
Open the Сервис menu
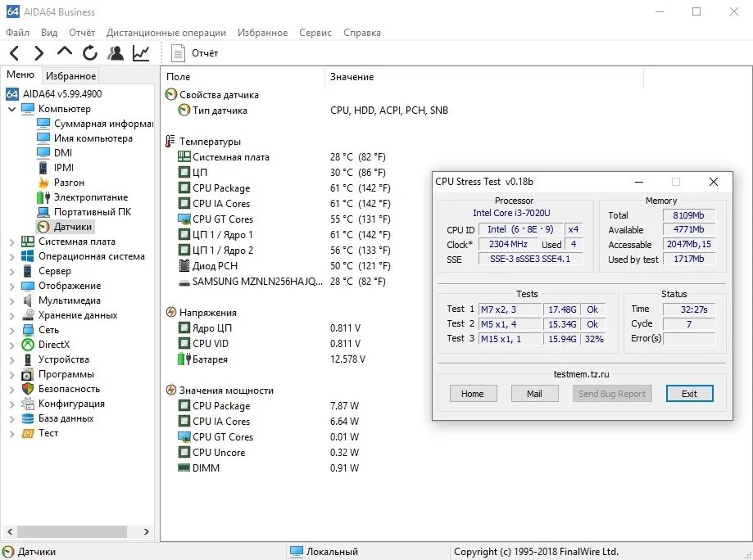[x=315, y=33]
